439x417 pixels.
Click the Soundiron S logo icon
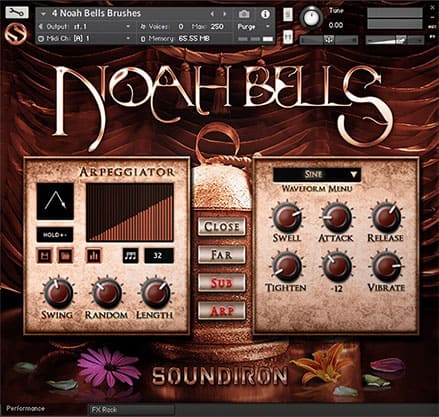[16, 34]
